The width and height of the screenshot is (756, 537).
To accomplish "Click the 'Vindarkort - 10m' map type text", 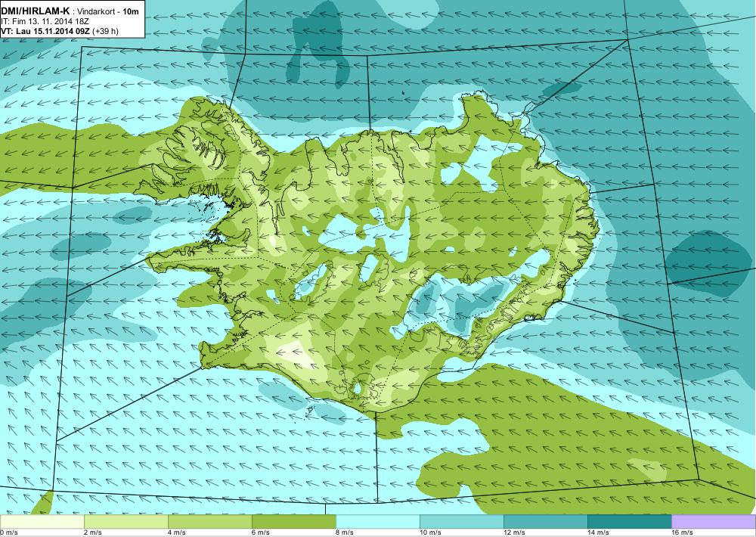I will pos(108,11).
